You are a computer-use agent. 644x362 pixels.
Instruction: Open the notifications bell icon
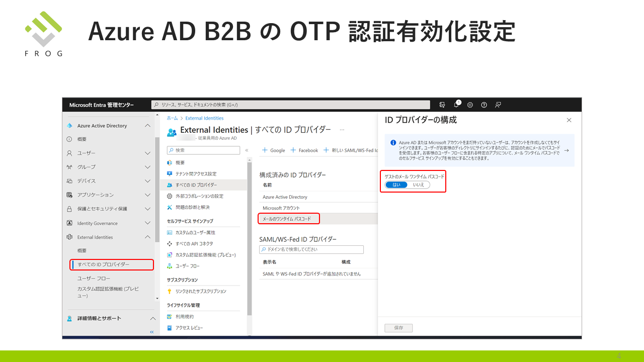[456, 105]
